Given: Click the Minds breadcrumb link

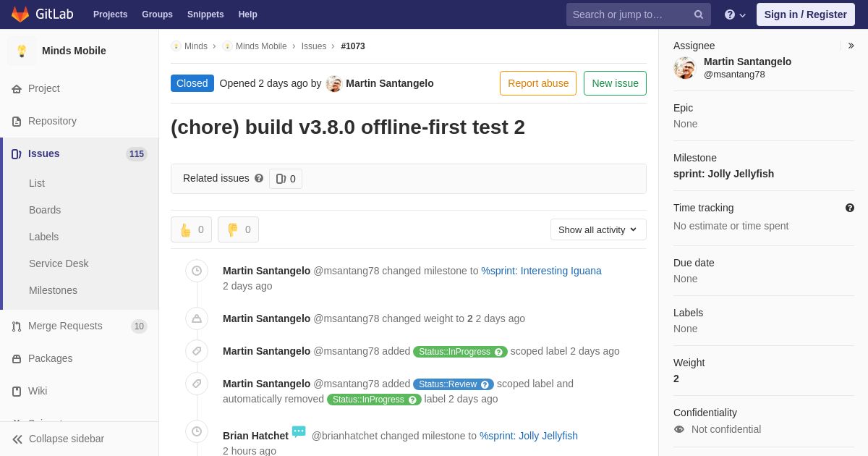Looking at the screenshot, I should coord(196,46).
